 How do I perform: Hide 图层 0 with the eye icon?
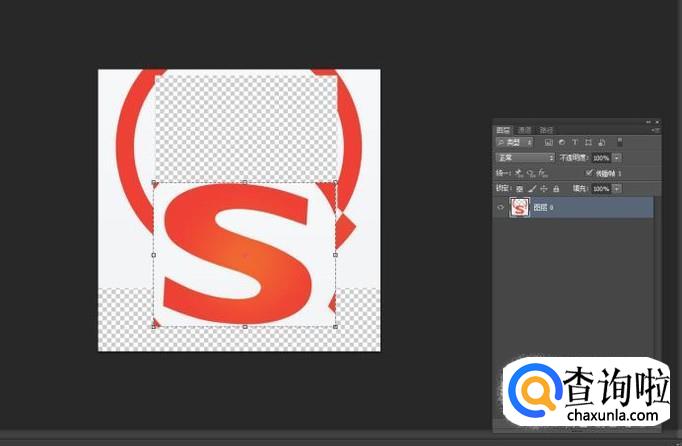[500, 207]
